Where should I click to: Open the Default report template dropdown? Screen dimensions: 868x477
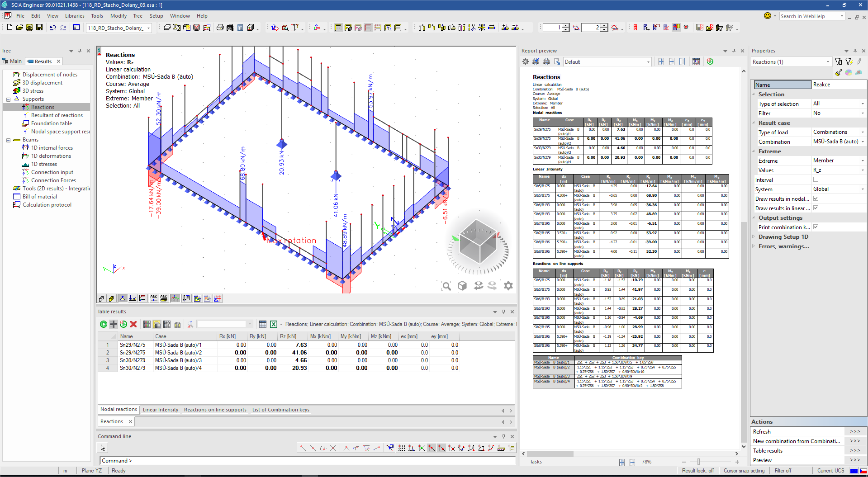coord(648,62)
